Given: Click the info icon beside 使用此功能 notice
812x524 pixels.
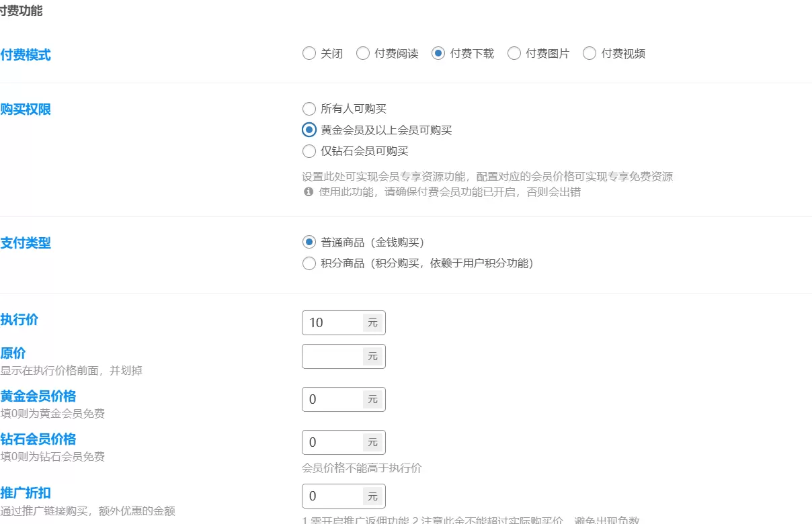Looking at the screenshot, I should pyautogui.click(x=309, y=192).
